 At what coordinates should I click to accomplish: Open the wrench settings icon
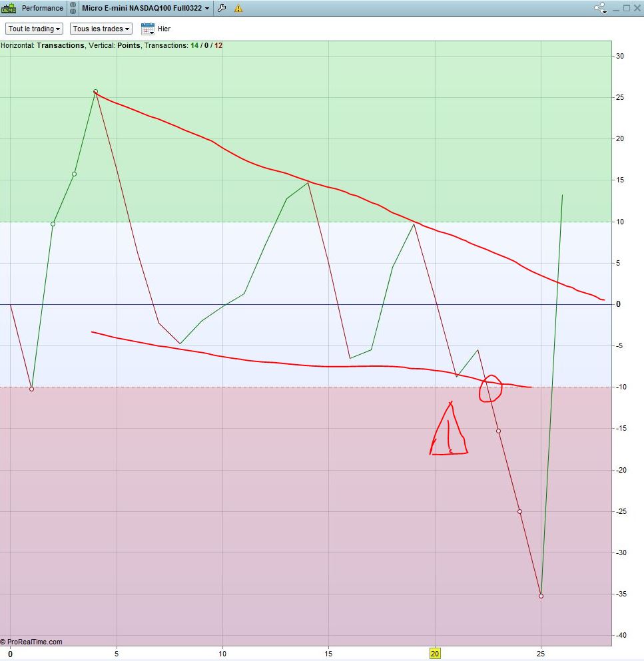click(222, 7)
